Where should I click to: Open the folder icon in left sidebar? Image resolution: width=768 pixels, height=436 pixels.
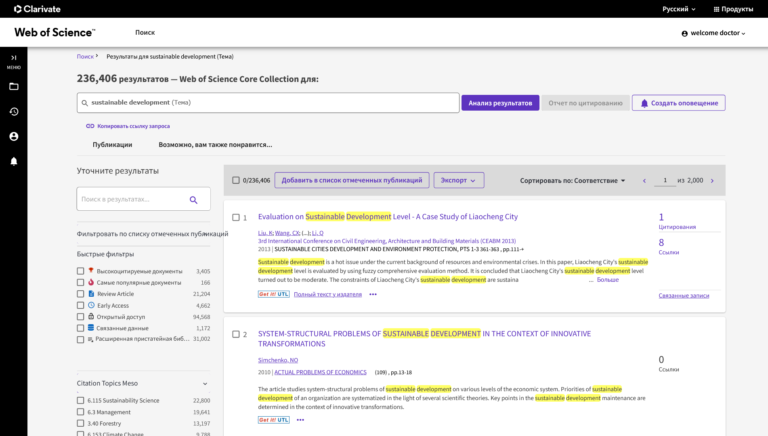[x=14, y=87]
